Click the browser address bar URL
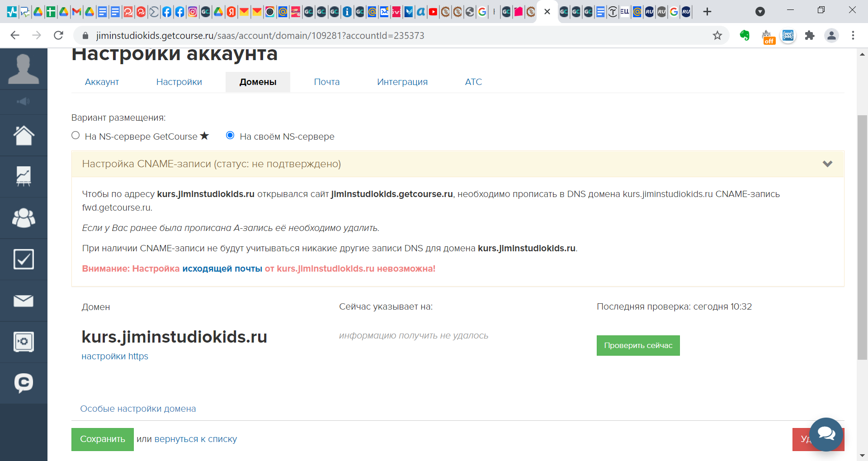 pyautogui.click(x=260, y=35)
